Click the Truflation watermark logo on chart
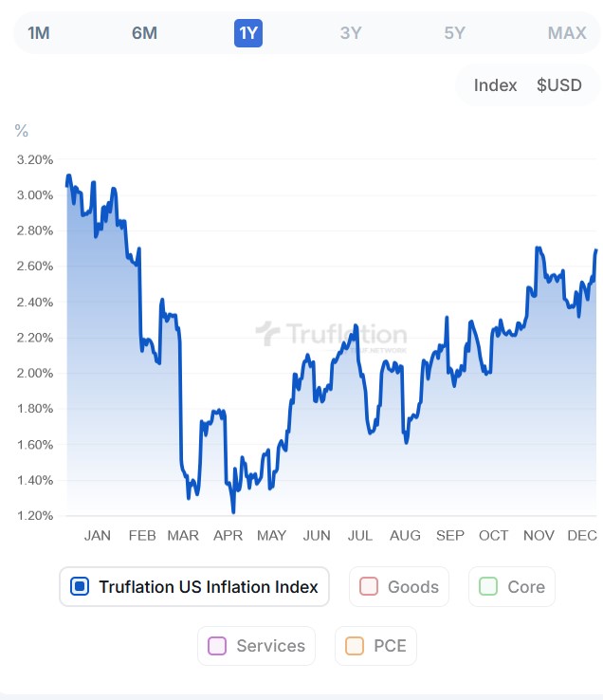 (x=332, y=334)
